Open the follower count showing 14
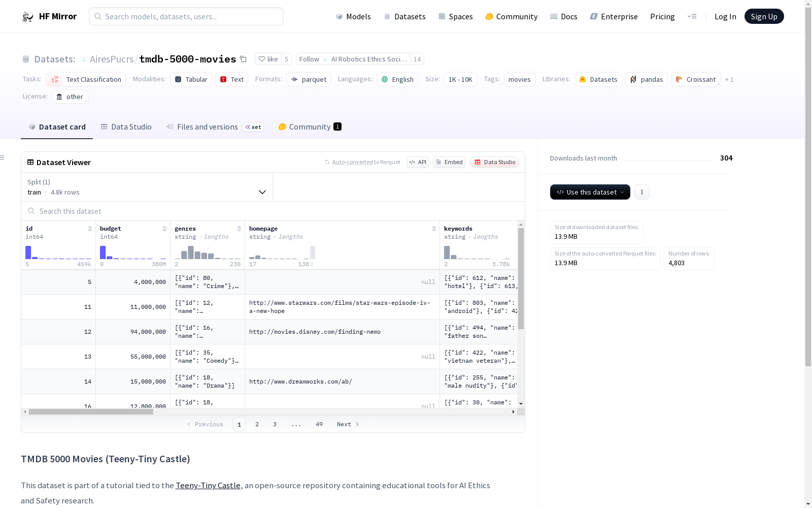The width and height of the screenshot is (812, 508). pos(417,59)
